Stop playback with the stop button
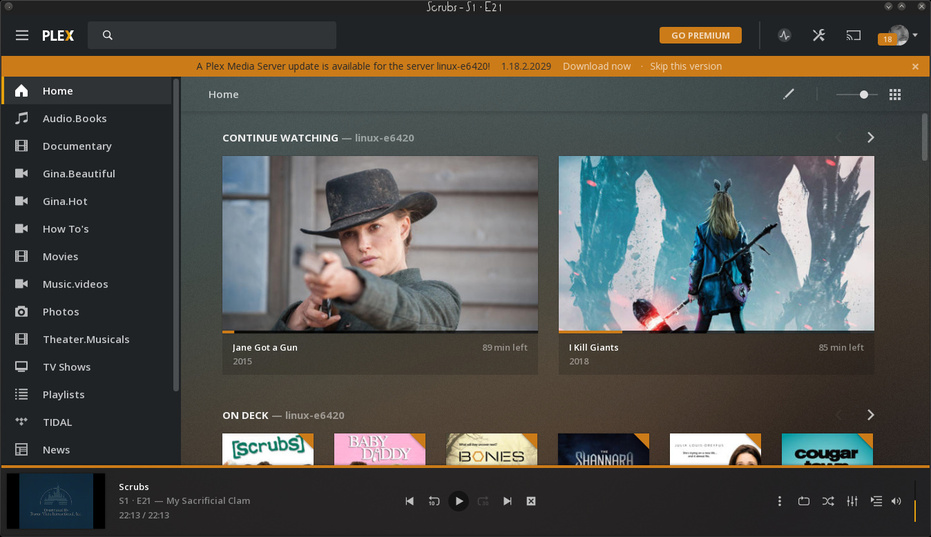The image size is (931, 537). pyautogui.click(x=531, y=501)
